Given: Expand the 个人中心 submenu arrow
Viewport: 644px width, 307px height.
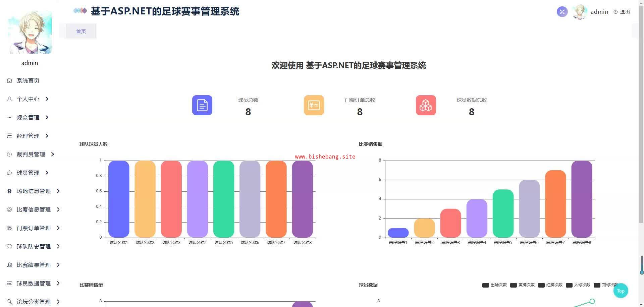Looking at the screenshot, I should pyautogui.click(x=47, y=99).
